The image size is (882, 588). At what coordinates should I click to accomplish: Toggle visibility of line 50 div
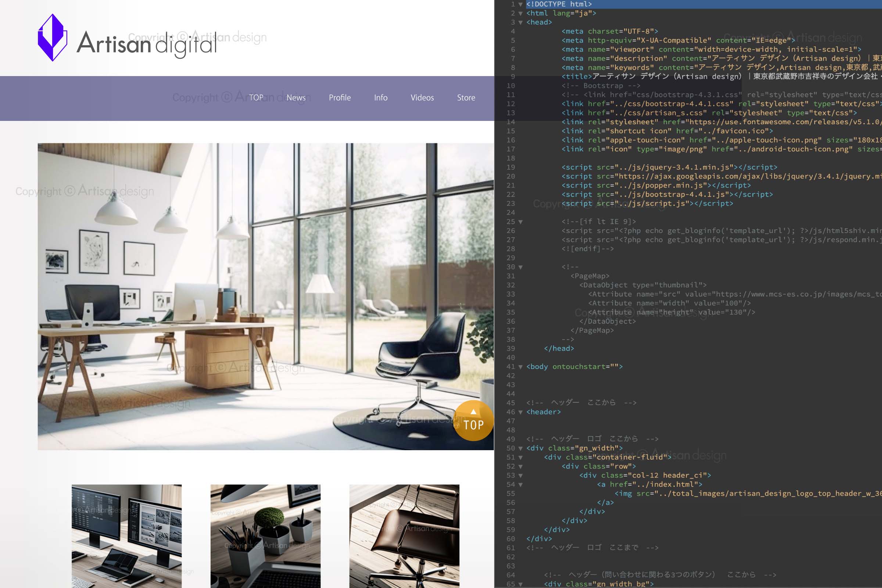tap(521, 448)
